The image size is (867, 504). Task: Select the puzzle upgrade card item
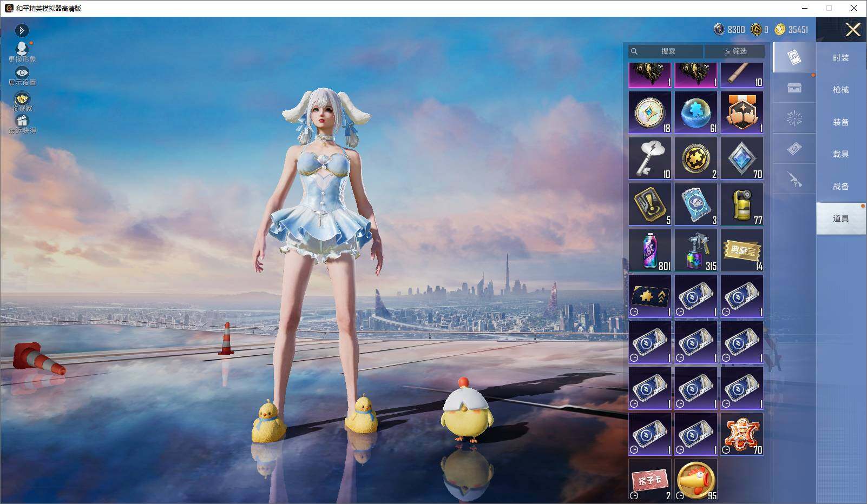(650, 296)
